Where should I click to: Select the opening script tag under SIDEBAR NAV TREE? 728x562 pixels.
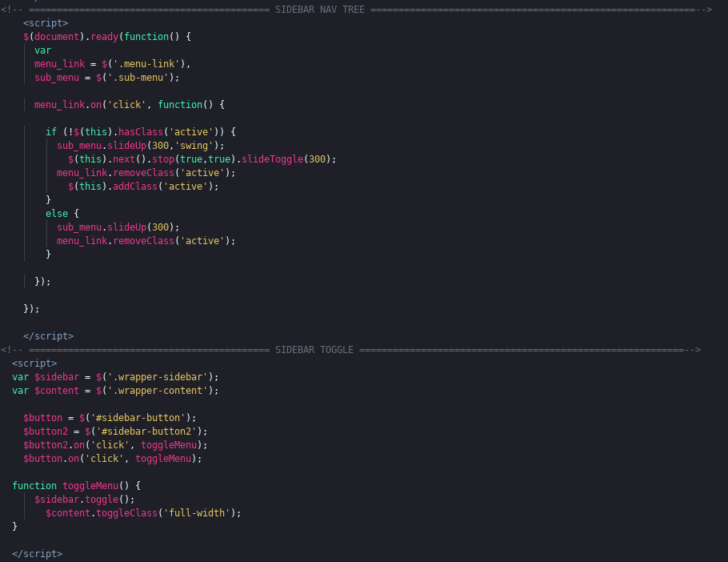pyautogui.click(x=46, y=22)
